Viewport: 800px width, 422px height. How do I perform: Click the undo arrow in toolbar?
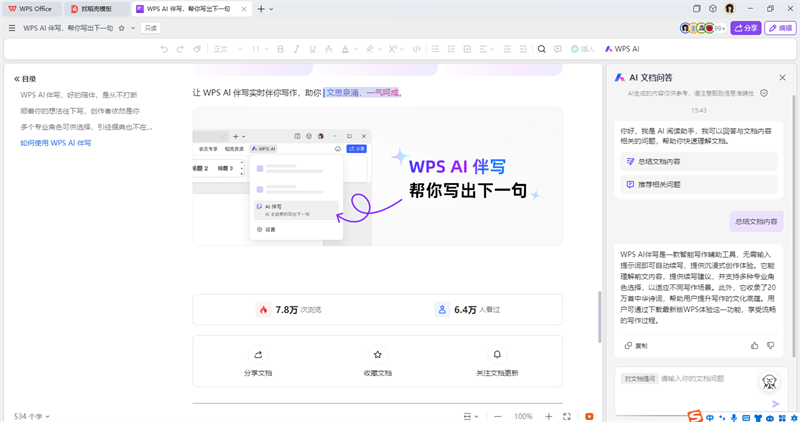click(164, 49)
